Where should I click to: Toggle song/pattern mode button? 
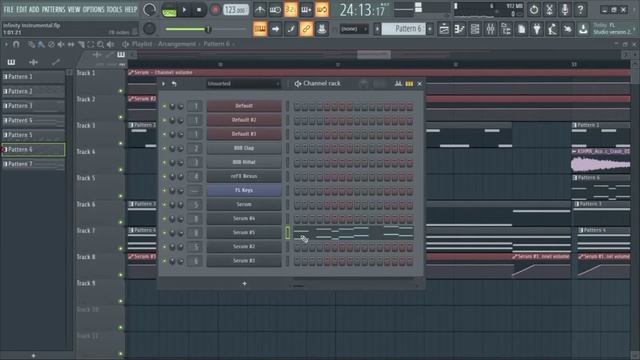(169, 10)
